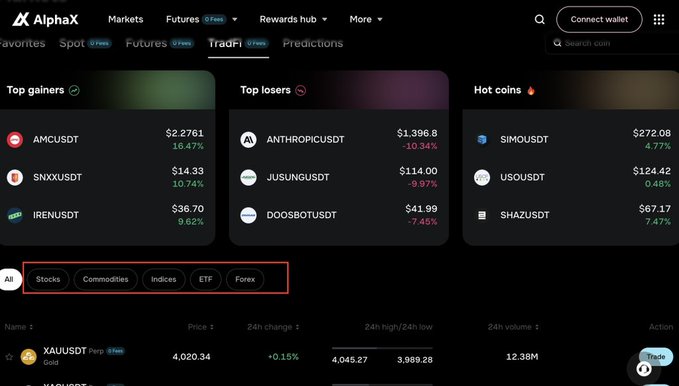The image size is (679, 386).
Task: Click the Top gainers card heading
Action: click(36, 90)
